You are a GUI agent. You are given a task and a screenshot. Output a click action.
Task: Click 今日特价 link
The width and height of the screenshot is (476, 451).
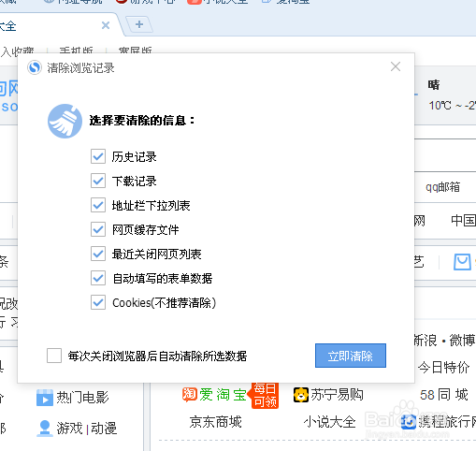tap(443, 367)
